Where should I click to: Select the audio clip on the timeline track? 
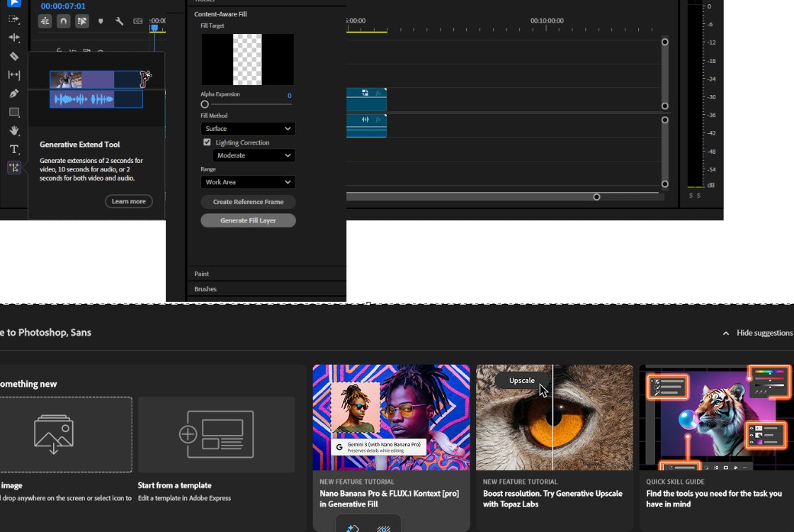click(x=367, y=125)
